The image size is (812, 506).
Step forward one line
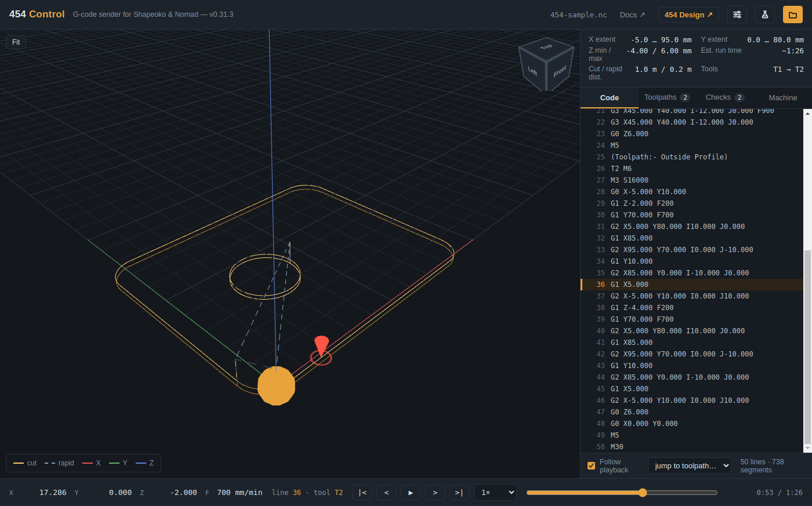(x=435, y=493)
